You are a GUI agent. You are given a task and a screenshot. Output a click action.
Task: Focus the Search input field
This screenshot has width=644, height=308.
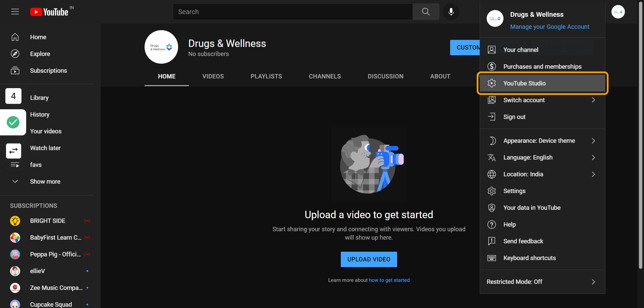(292, 12)
